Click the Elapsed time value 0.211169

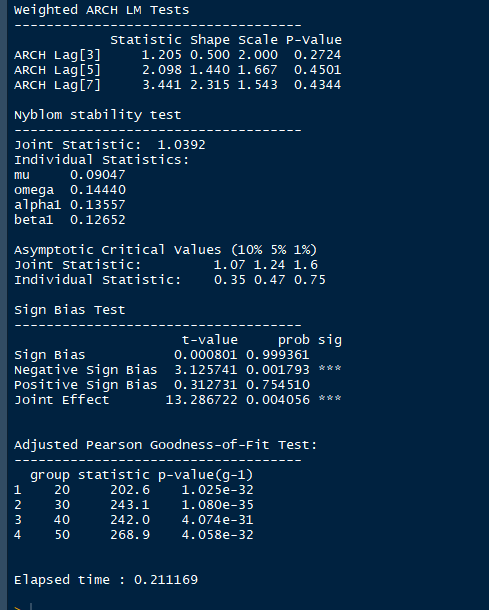[x=166, y=580]
